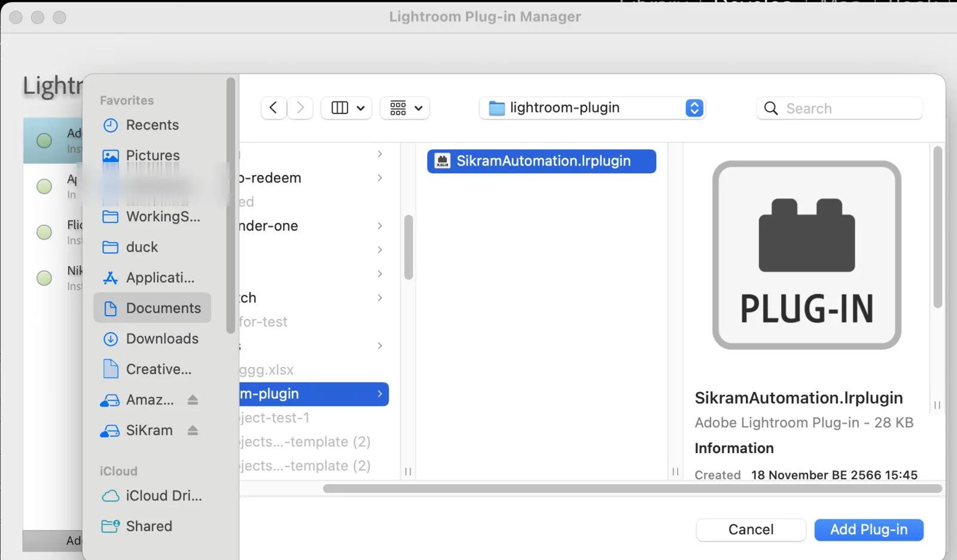957x560 pixels.
Task: Go back to the previous folder
Action: pyautogui.click(x=273, y=108)
